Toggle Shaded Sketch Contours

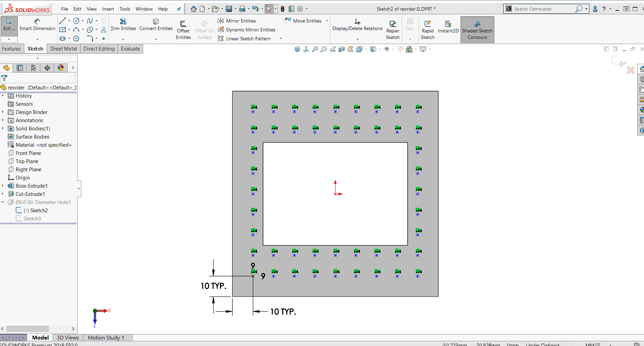coord(477,30)
